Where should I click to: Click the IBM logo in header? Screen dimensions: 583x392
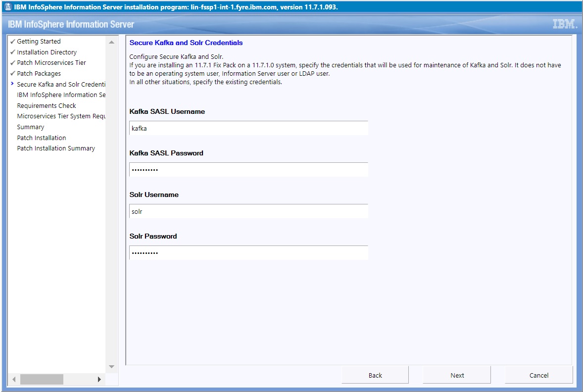pos(564,24)
